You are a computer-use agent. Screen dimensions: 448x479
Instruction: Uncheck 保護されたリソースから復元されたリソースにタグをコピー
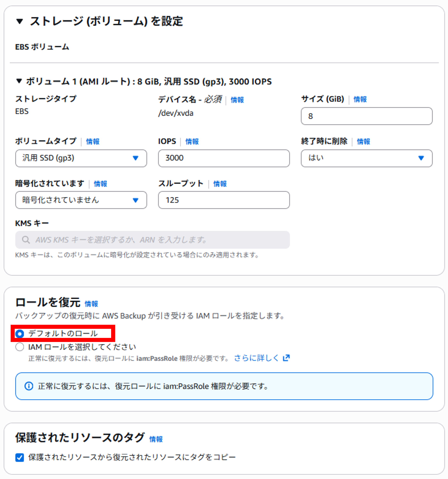[x=20, y=457]
